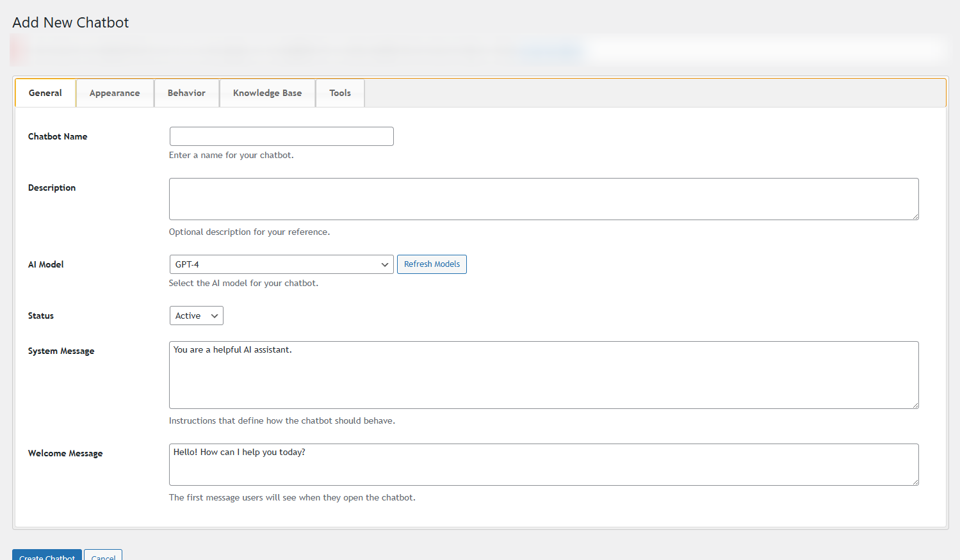
Task: Expand the AI Model dropdown showing GPT-4
Action: pyautogui.click(x=281, y=264)
